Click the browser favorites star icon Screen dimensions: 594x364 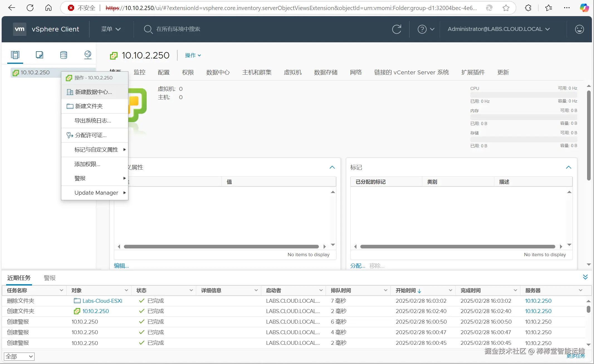(x=506, y=8)
